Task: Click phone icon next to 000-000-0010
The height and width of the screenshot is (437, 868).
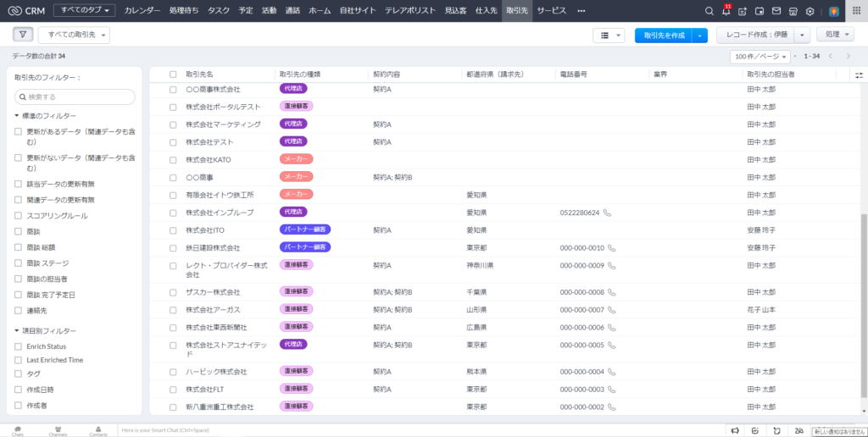Action: [612, 248]
